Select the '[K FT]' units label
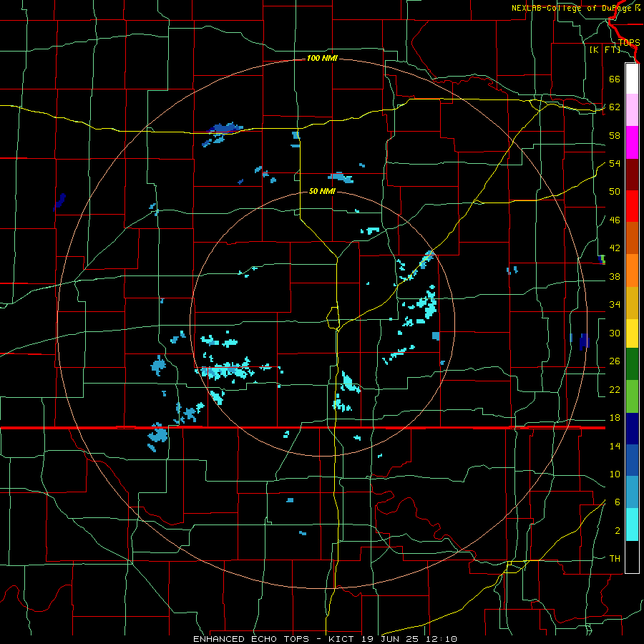This screenshot has width=644, height=644. click(x=605, y=49)
